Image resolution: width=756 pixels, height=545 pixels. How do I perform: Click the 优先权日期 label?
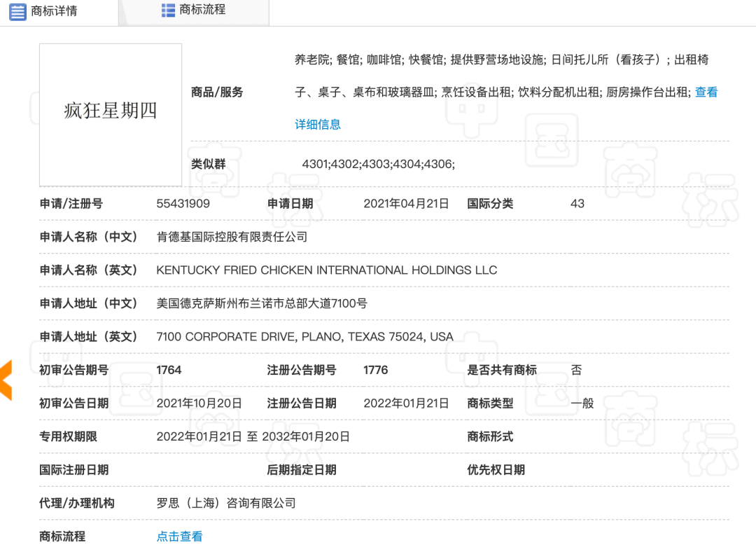pyautogui.click(x=496, y=470)
